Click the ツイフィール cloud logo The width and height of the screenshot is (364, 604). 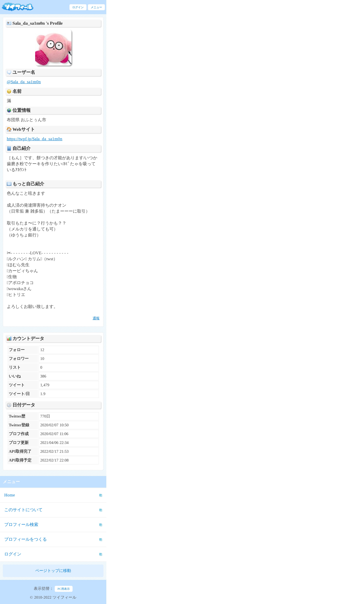(18, 7)
